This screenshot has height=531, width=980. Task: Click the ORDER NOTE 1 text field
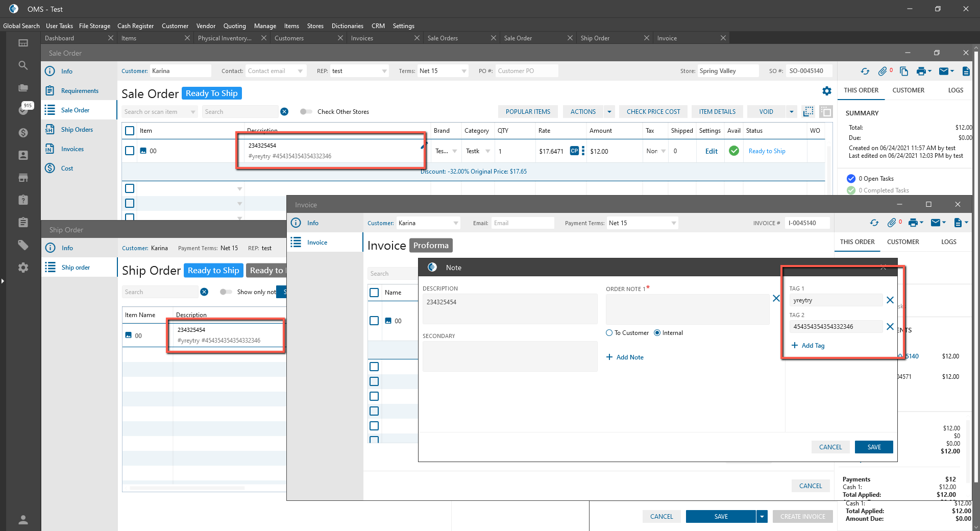(687, 309)
